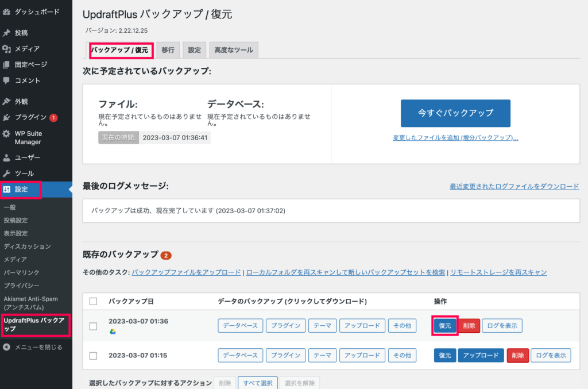
Task: Click the バックアップファイルをアップロード link
Action: 186,272
